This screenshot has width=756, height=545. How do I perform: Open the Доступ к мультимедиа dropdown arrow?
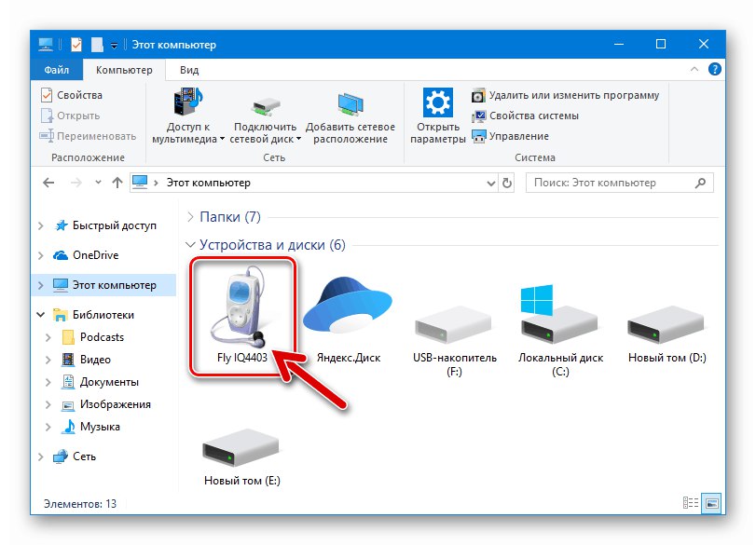pos(222,139)
